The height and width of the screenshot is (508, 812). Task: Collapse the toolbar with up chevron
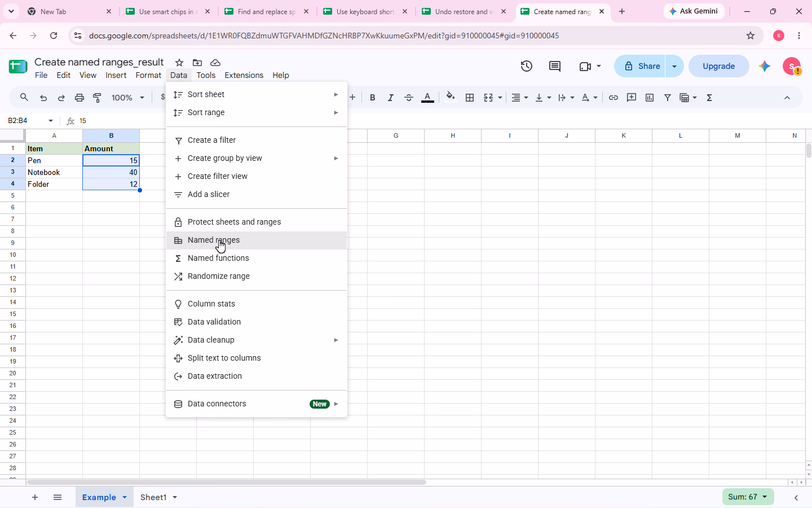tap(787, 98)
